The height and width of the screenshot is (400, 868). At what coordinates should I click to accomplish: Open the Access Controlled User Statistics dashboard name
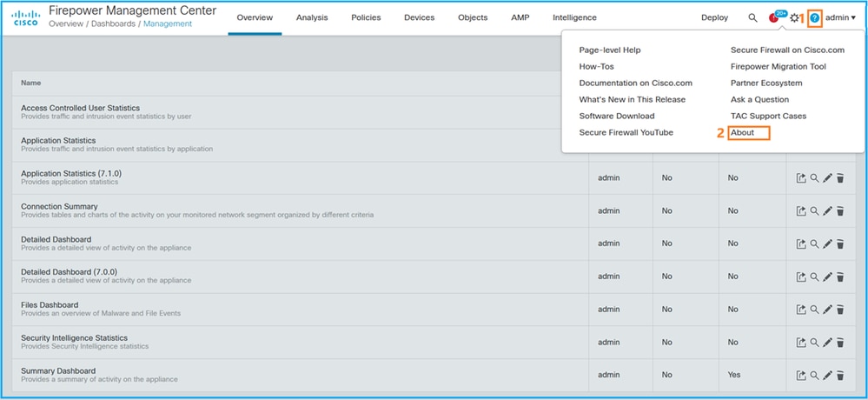coord(80,108)
